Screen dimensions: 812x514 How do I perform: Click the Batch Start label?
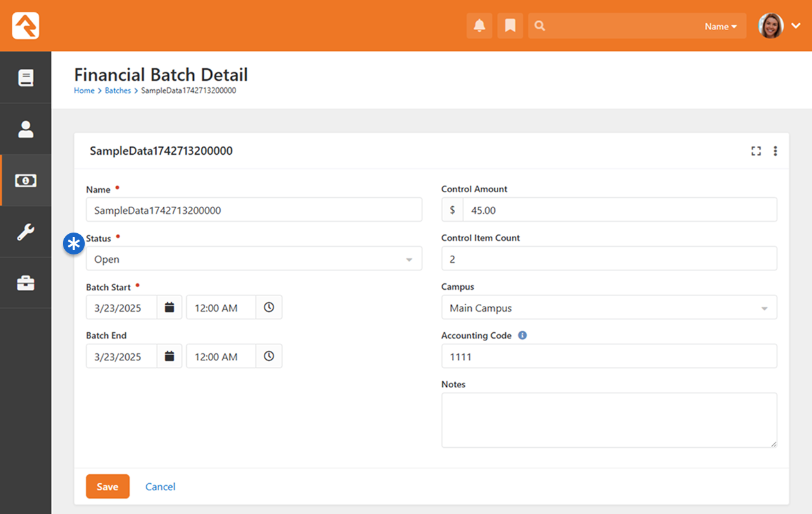tap(108, 287)
